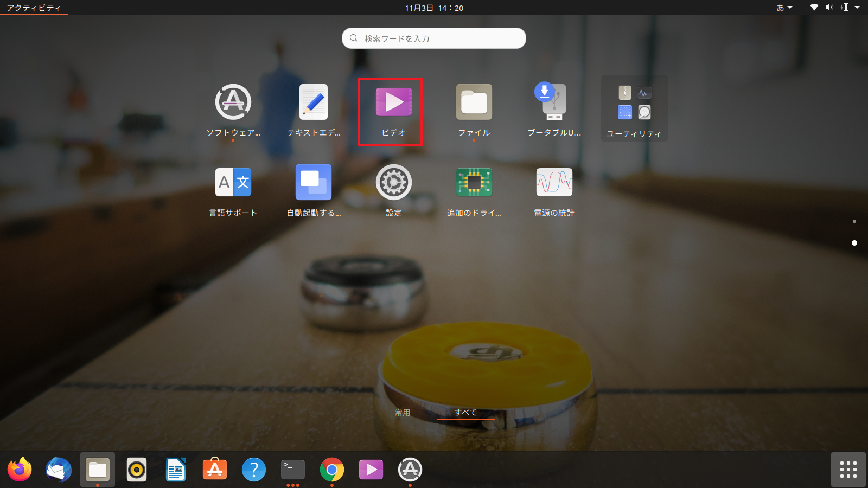This screenshot has height=488, width=868.
Task: Launch 電源の統計 (Power Statistics)
Action: pyautogui.click(x=554, y=183)
